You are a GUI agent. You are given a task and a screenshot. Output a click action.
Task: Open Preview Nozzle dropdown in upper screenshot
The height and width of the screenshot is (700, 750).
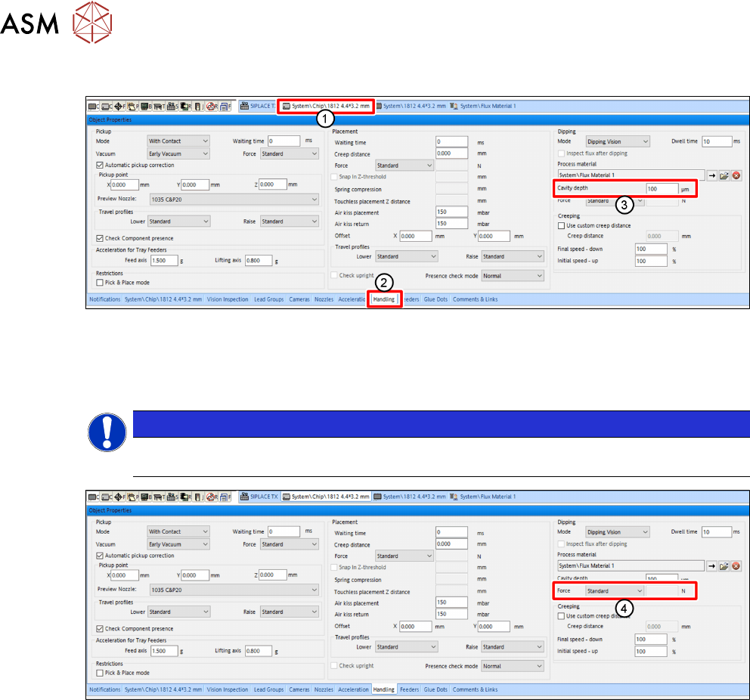coord(234,200)
